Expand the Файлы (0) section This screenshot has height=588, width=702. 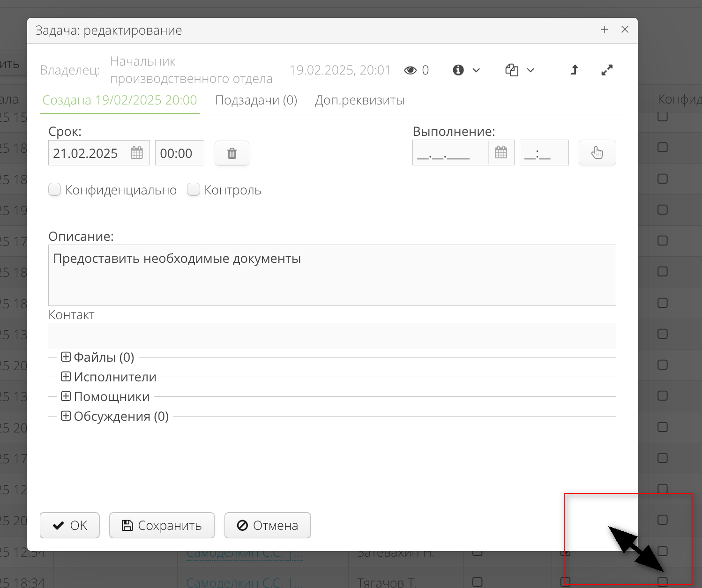[x=66, y=357]
